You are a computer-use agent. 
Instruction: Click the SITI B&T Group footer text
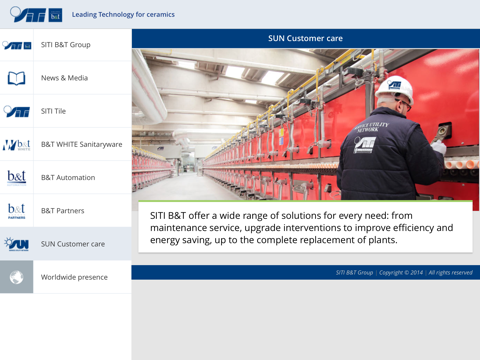[354, 273]
